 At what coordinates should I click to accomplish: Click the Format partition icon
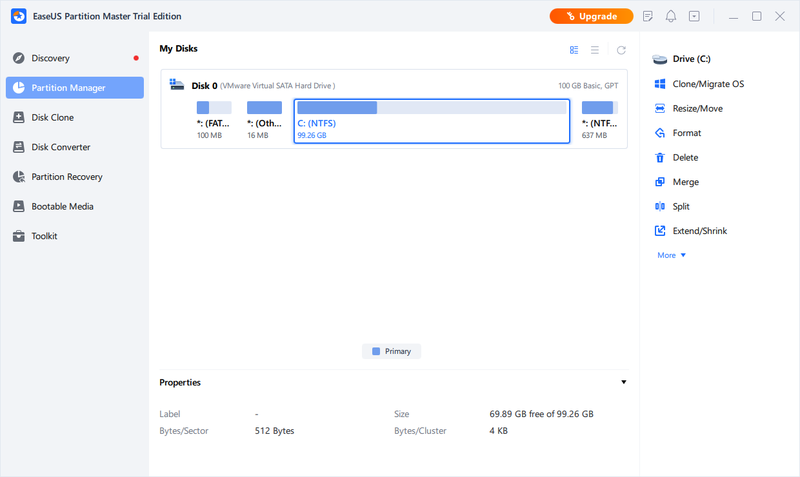[x=660, y=133]
